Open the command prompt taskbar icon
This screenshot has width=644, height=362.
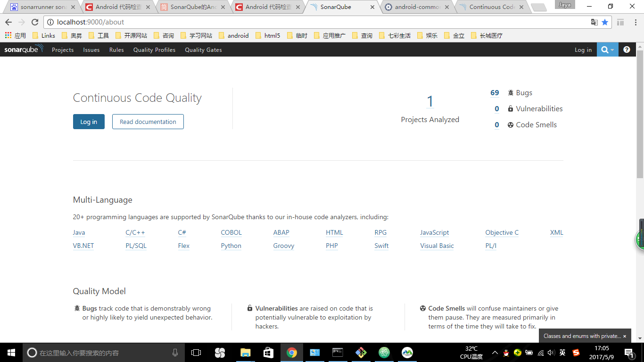338,353
